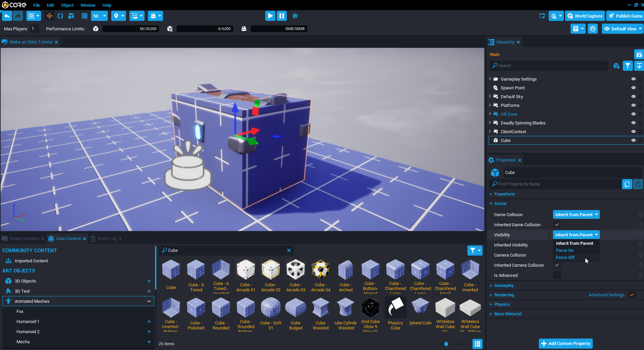644x350 pixels.
Task: Select the Rotate tool
Action: click(x=60, y=16)
